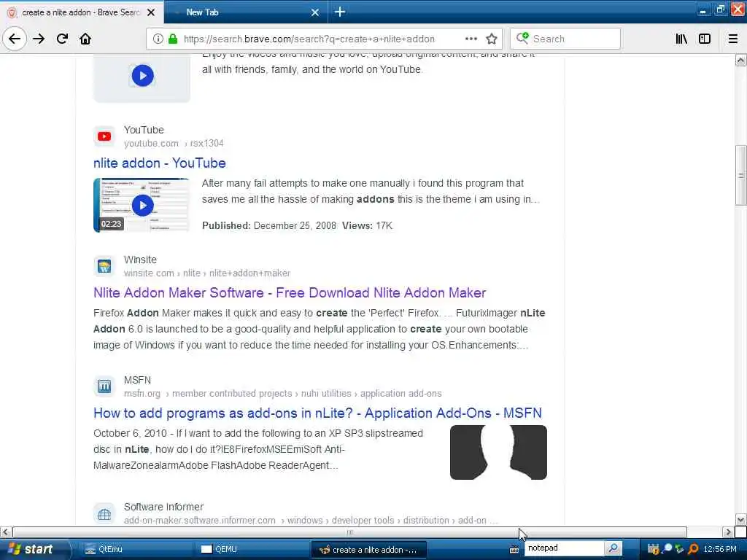Click the safely remove hardware tray icon
Viewport: 747px width, 560px height.
tap(679, 549)
